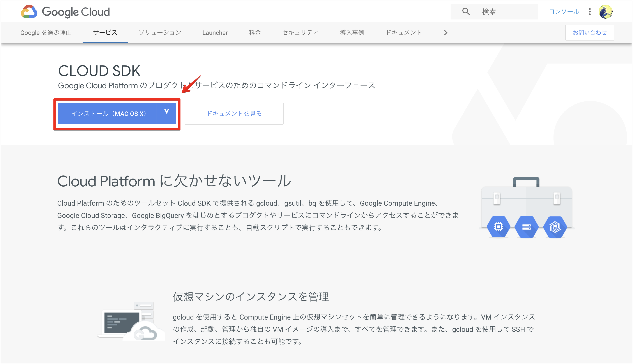This screenshot has height=364, width=633.
Task: Show more navigation items with the chevron
Action: [446, 33]
